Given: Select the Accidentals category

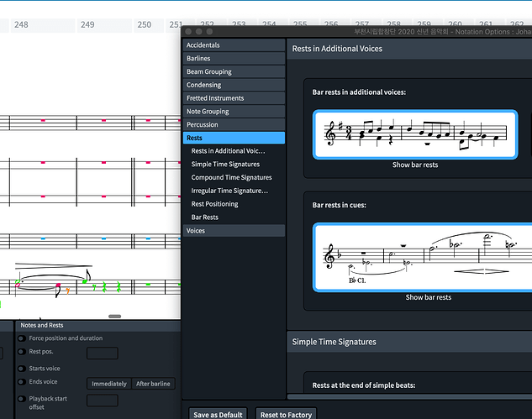Looking at the screenshot, I should click(x=234, y=45).
